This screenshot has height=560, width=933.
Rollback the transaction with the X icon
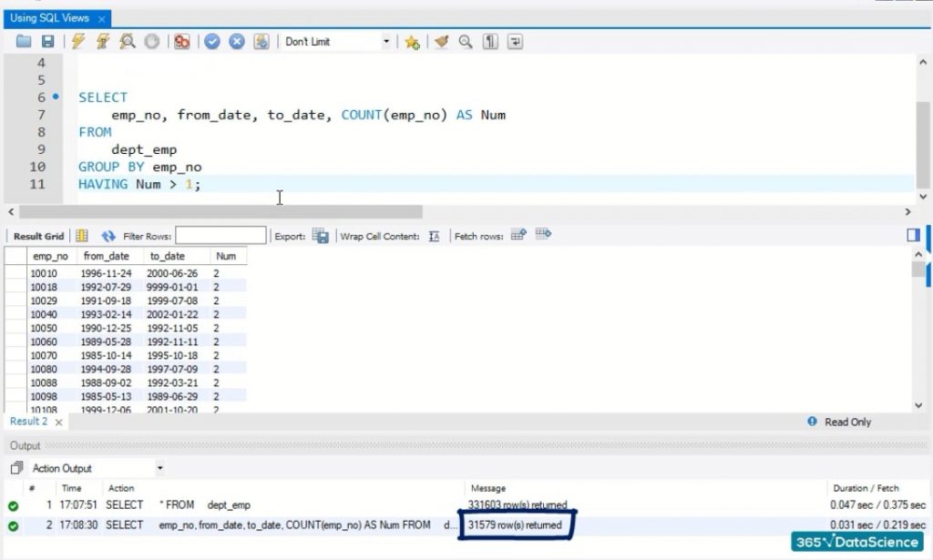pos(237,42)
